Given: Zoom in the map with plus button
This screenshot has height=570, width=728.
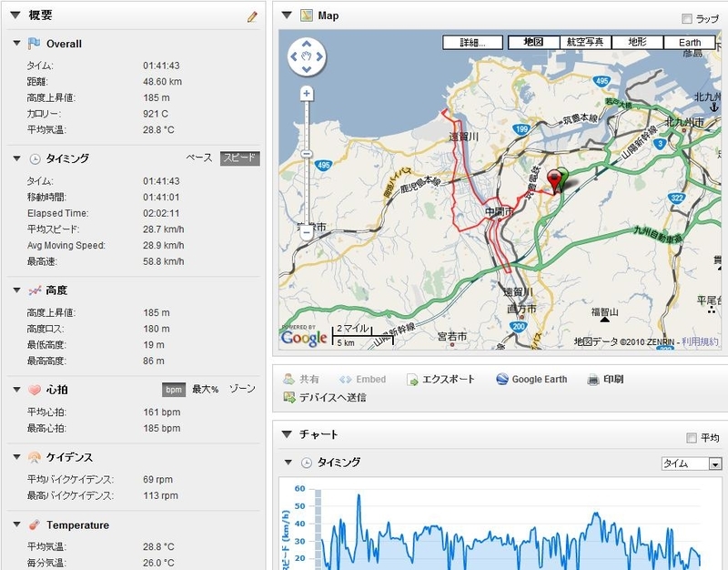Looking at the screenshot, I should [x=307, y=94].
